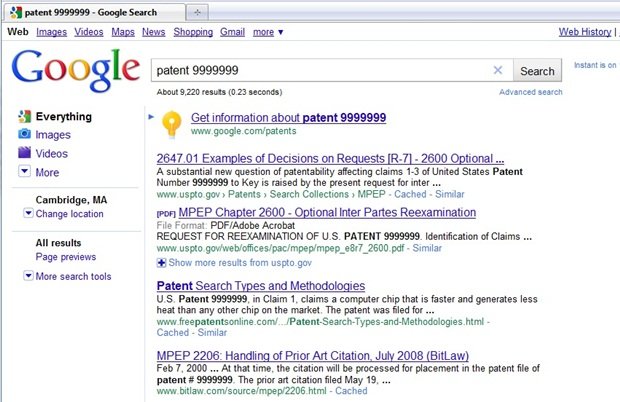Click the lightbulb patent icon
The image size is (620, 402).
coord(171,124)
